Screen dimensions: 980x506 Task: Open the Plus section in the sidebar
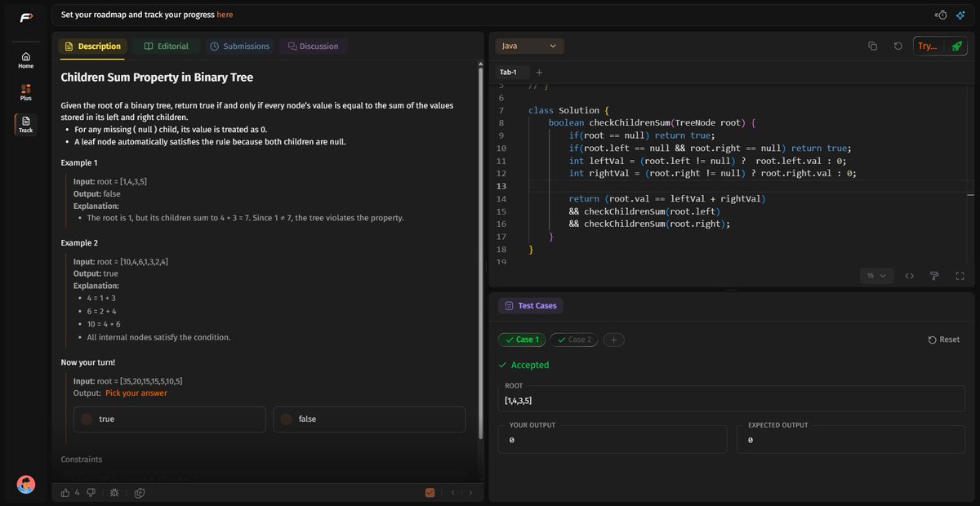(x=26, y=92)
